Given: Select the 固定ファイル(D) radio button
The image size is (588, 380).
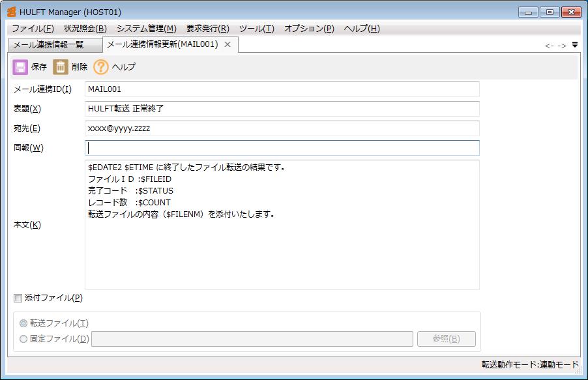Looking at the screenshot, I should pyautogui.click(x=23, y=339).
